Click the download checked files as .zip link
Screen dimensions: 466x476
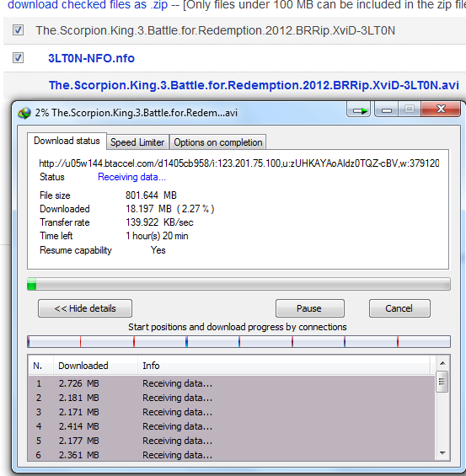tap(88, 5)
